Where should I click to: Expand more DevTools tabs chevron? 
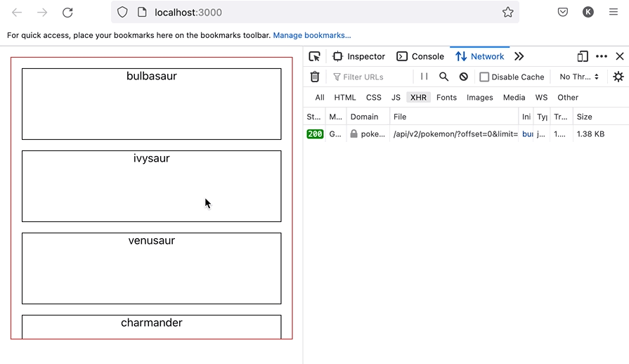[519, 56]
